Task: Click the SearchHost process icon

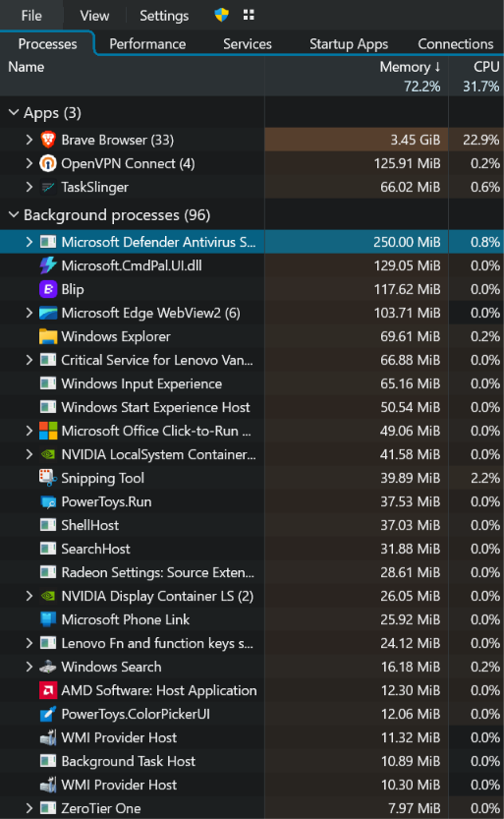Action: [x=48, y=549]
